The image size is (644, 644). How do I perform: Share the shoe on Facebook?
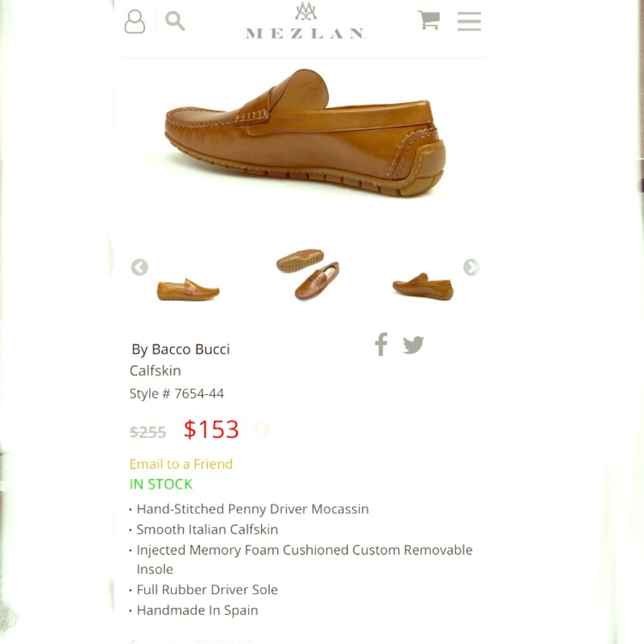pos(381,346)
